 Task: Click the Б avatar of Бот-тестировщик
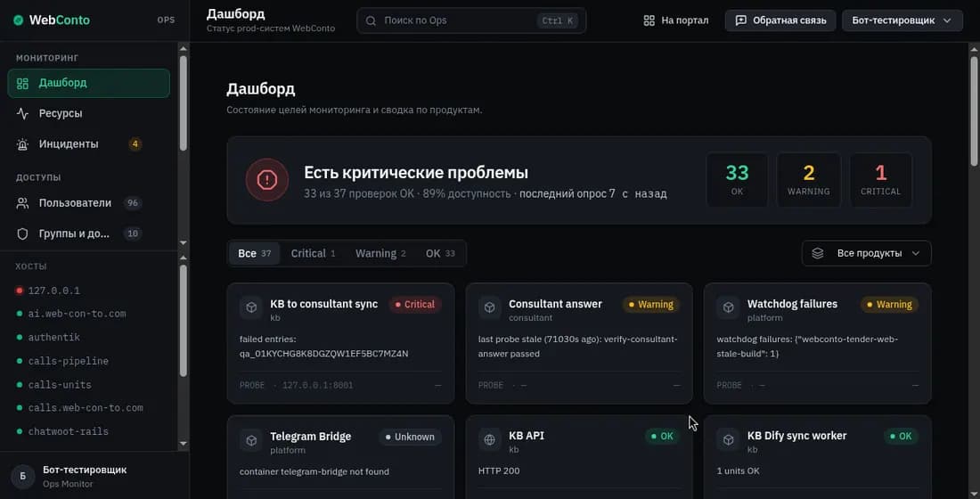(23, 477)
